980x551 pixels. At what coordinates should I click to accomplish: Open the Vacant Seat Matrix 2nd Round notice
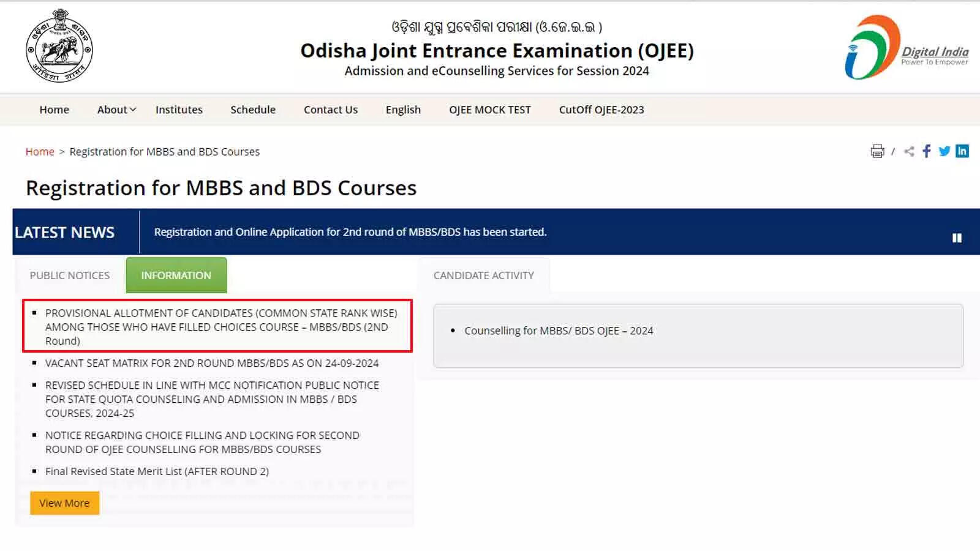coord(212,363)
